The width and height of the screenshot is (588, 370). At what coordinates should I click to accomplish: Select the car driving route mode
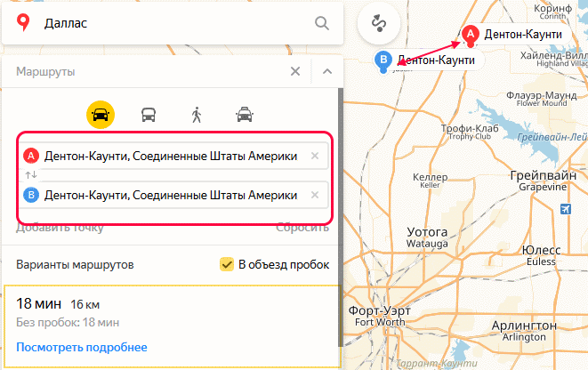point(101,114)
